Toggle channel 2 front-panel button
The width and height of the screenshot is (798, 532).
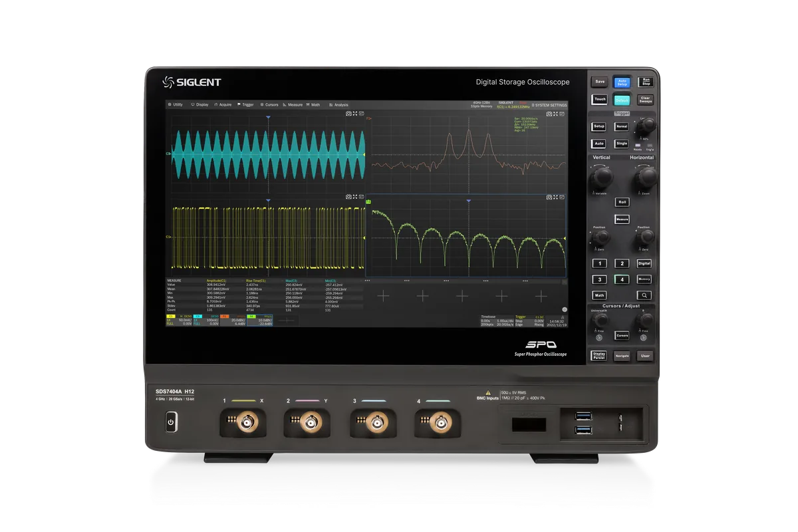622,263
